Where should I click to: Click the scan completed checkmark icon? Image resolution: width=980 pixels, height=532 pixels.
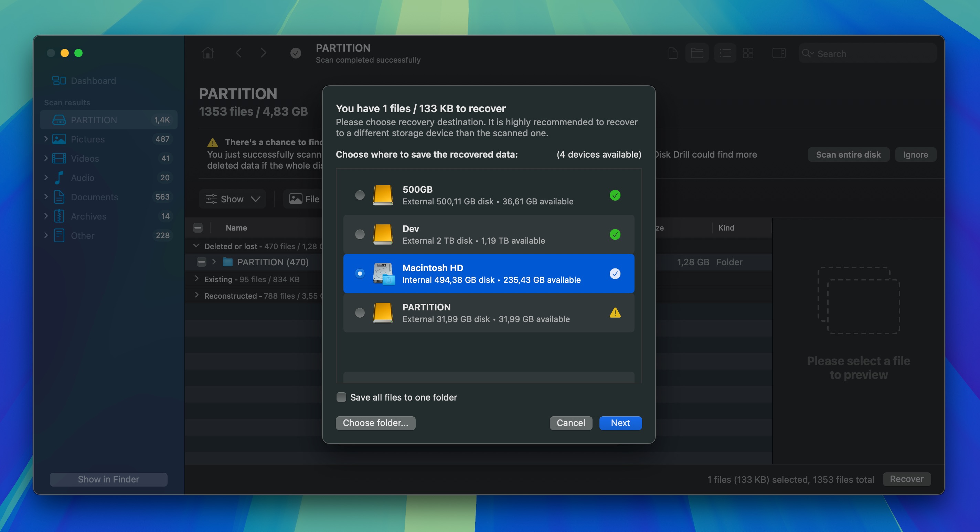tap(296, 53)
